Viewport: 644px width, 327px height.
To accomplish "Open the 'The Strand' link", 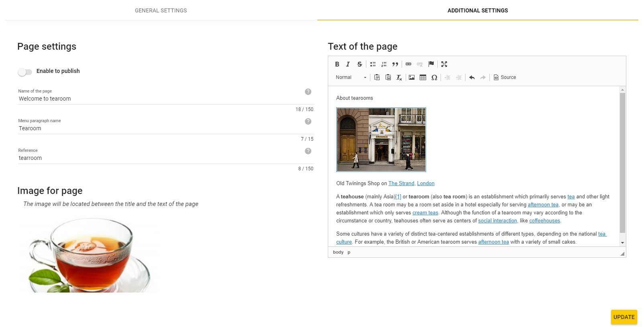I will (401, 184).
